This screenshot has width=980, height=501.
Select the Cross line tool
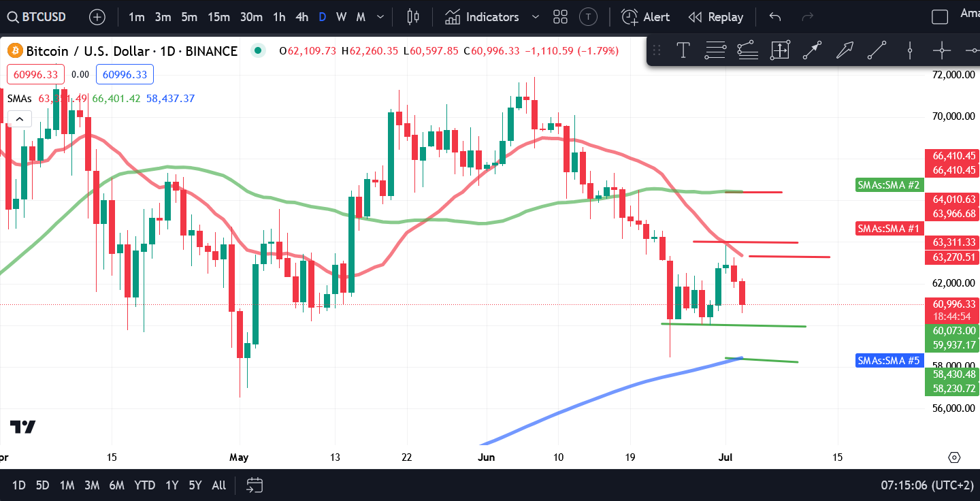[x=941, y=50]
